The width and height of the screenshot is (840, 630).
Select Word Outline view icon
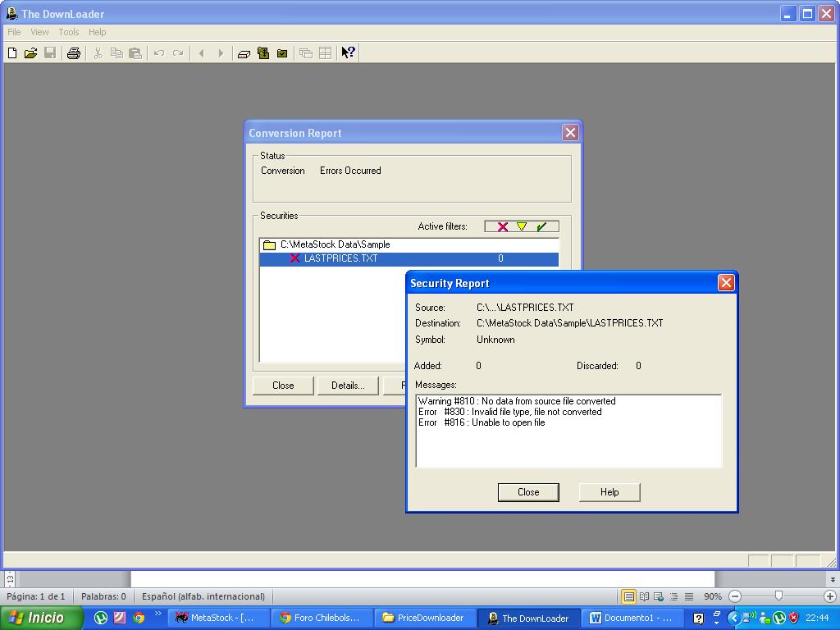[674, 596]
